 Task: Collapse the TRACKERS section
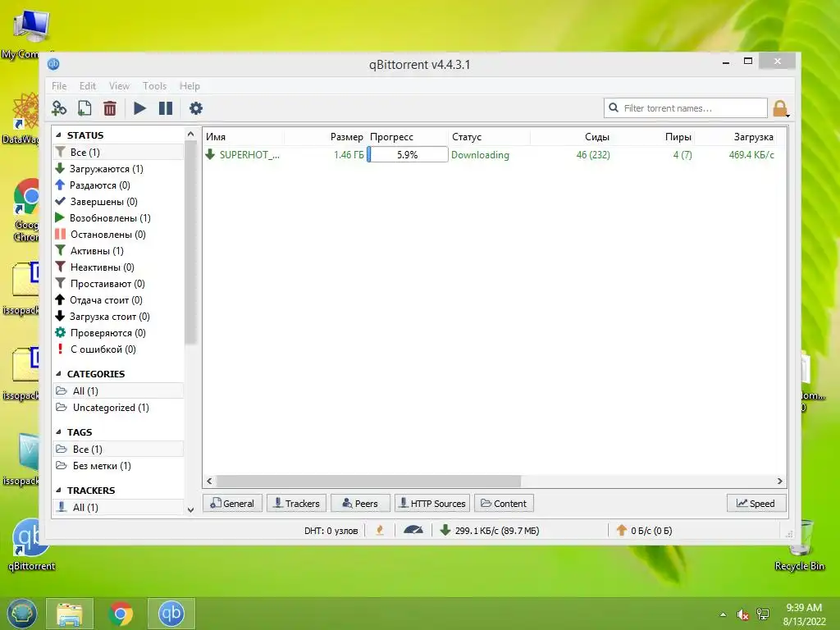point(58,491)
